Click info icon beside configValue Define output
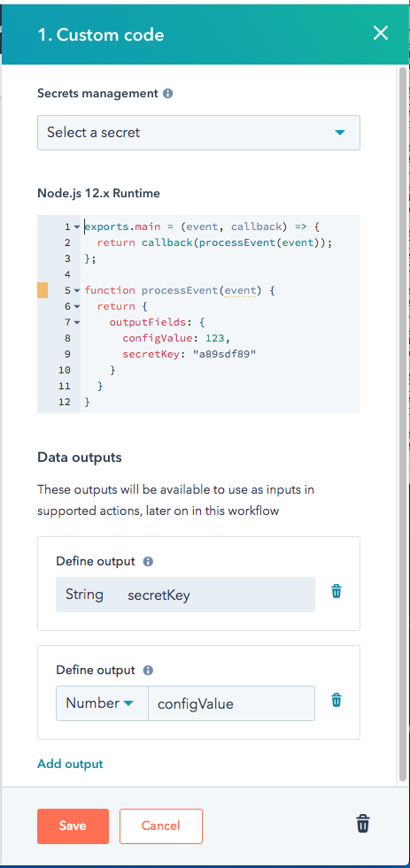This screenshot has height=868, width=410. [148, 671]
